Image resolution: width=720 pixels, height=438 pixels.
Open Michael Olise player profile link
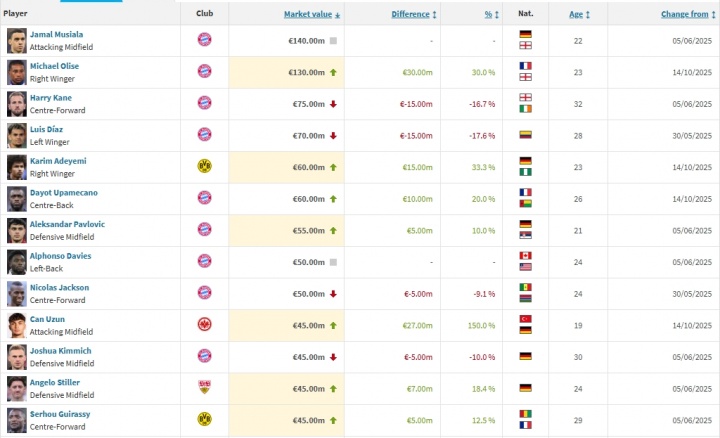click(x=54, y=66)
